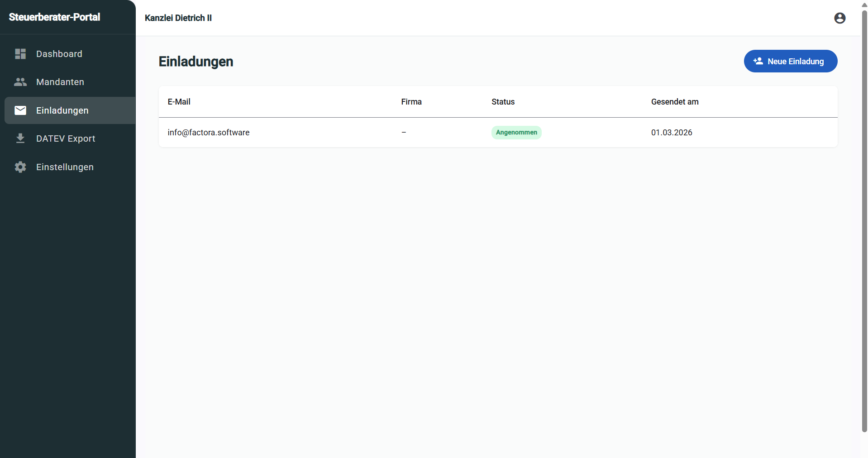Go to DATEV Export page

(66, 138)
